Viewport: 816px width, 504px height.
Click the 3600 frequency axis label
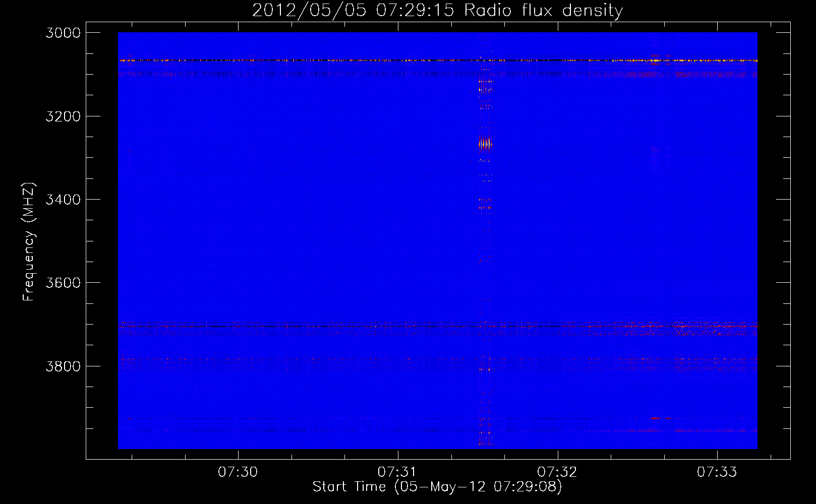coord(63,283)
